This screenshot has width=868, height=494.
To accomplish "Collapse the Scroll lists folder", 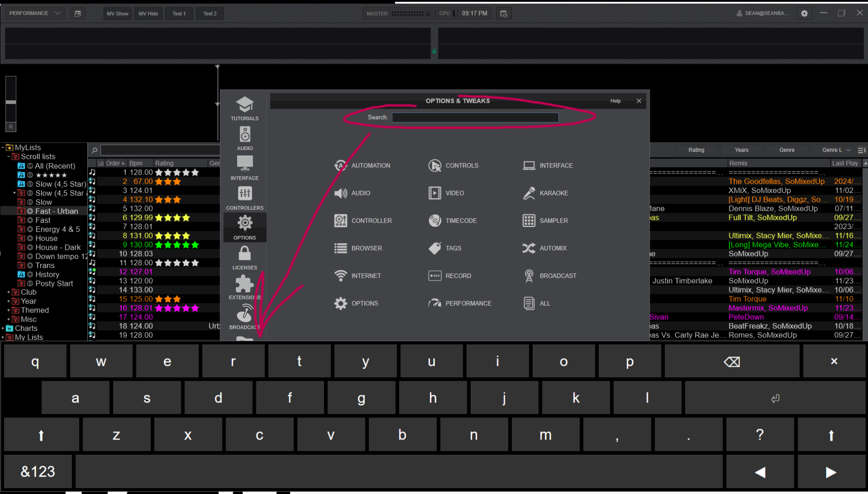I will (x=9, y=157).
